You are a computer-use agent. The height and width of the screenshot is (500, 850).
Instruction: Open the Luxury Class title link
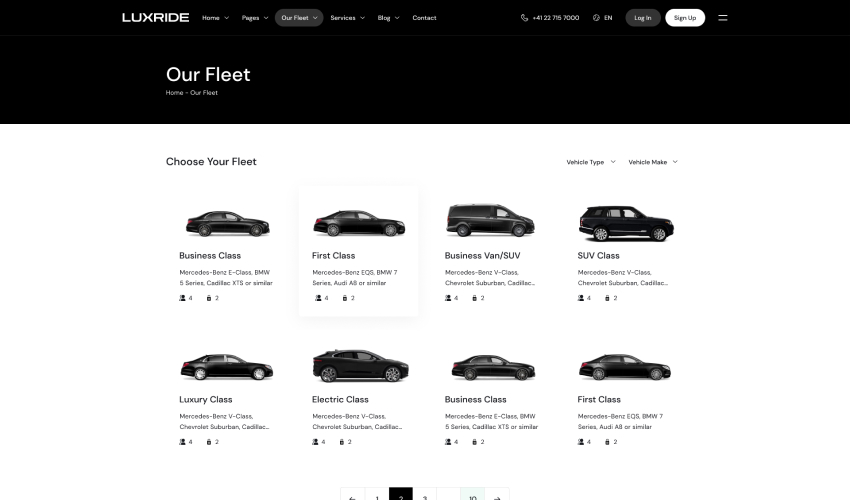point(205,399)
